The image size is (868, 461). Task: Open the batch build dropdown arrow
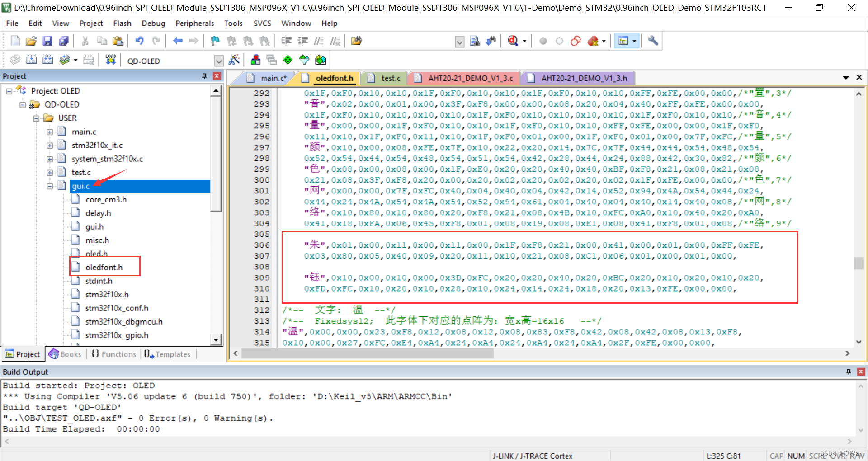75,60
